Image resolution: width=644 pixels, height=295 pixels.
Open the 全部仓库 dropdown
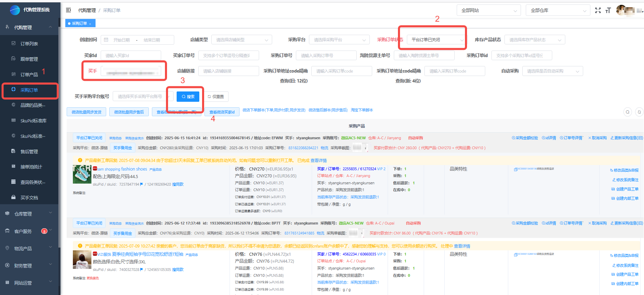[x=558, y=11]
